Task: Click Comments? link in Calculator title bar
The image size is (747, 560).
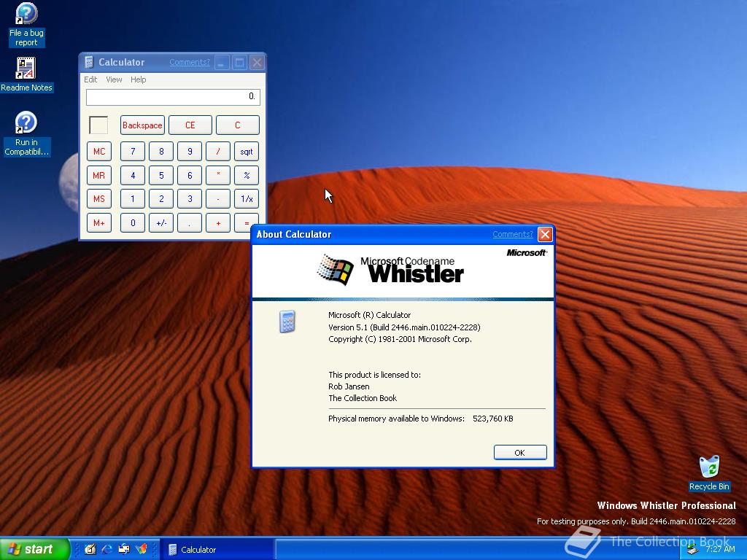Action: 190,62
